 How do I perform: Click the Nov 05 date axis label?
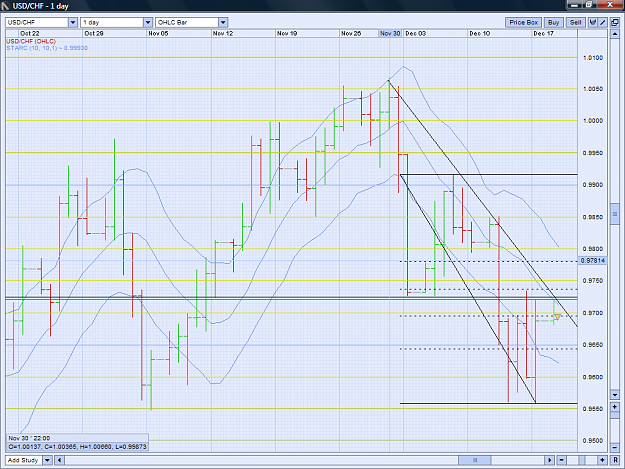coord(158,33)
